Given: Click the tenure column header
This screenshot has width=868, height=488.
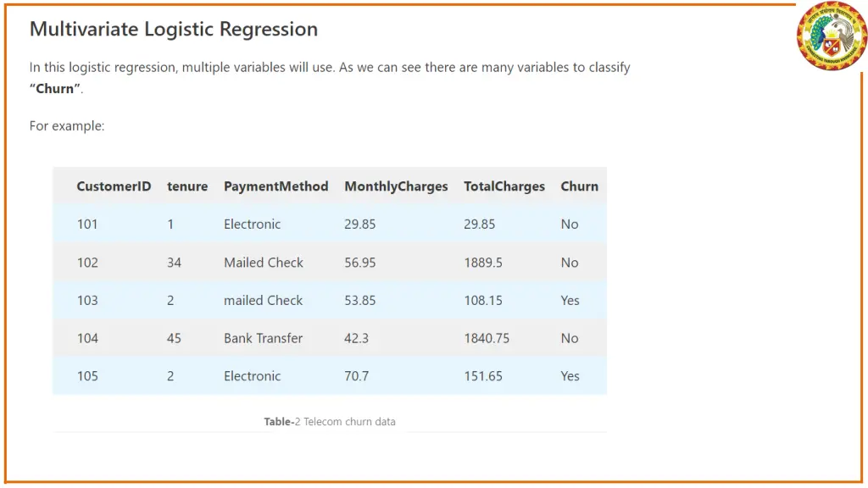Looking at the screenshot, I should [x=187, y=186].
